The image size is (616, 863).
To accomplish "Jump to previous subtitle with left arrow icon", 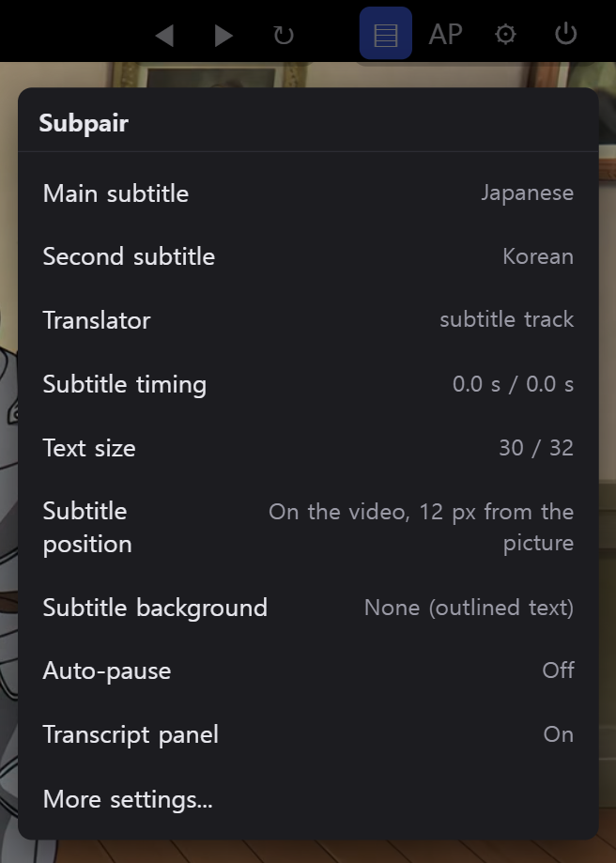I will pyautogui.click(x=164, y=36).
